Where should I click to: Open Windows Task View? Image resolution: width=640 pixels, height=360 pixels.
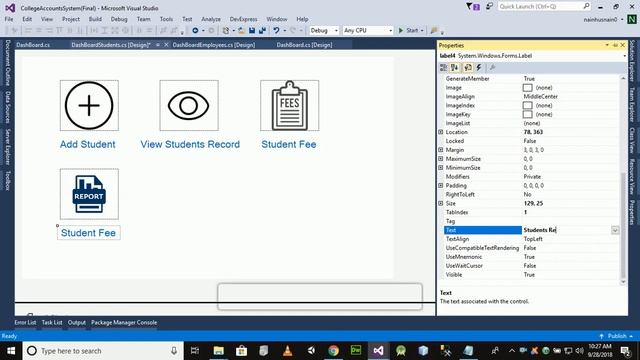tap(195, 351)
